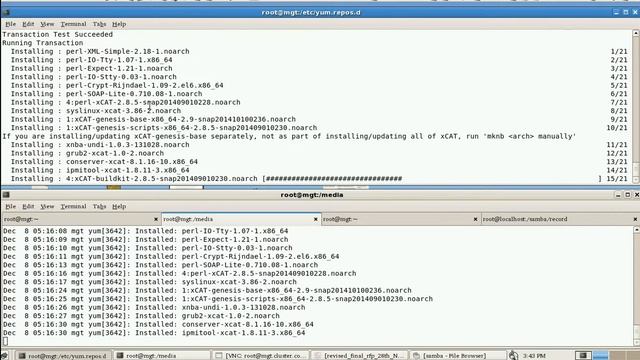Screen dimensions: 640x360
Task: Click the 3:43 PM clock
Action: click(534, 356)
